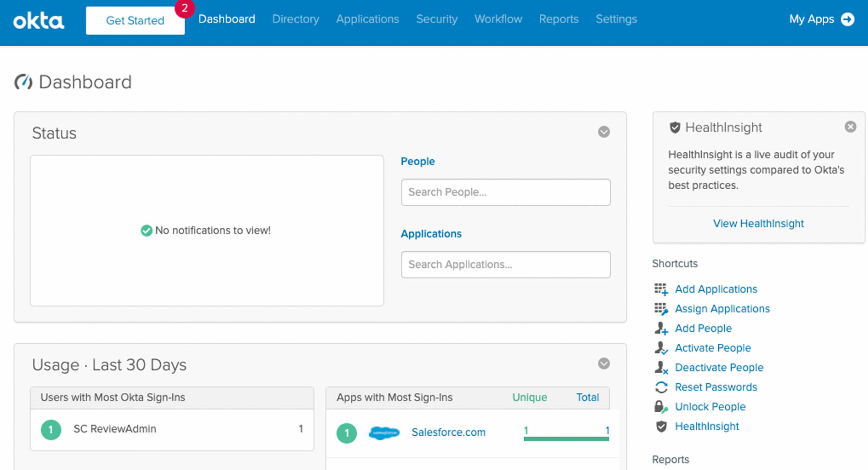868x470 pixels.
Task: Sort apps by Unique sign-ins
Action: [x=529, y=397]
